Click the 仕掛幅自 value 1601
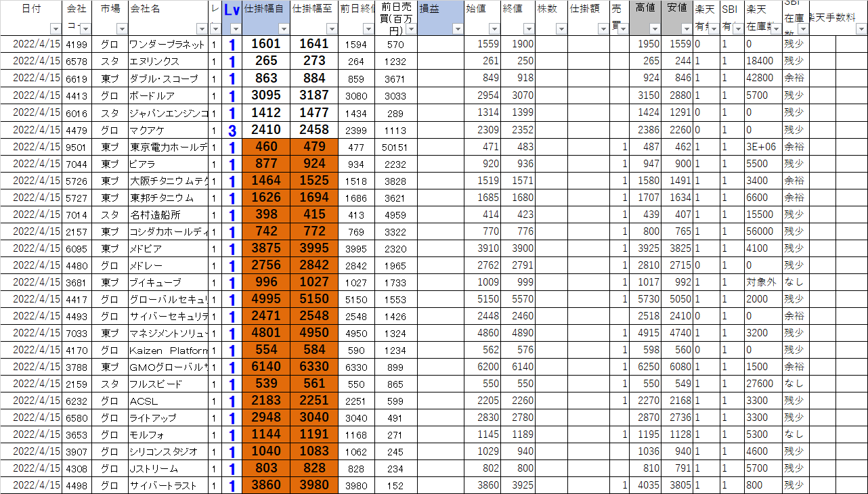The width and height of the screenshot is (868, 494). pyautogui.click(x=266, y=44)
